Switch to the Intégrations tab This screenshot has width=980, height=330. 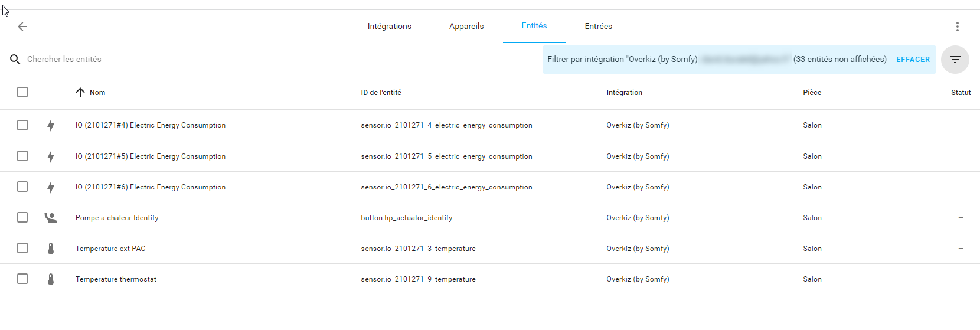(x=389, y=27)
